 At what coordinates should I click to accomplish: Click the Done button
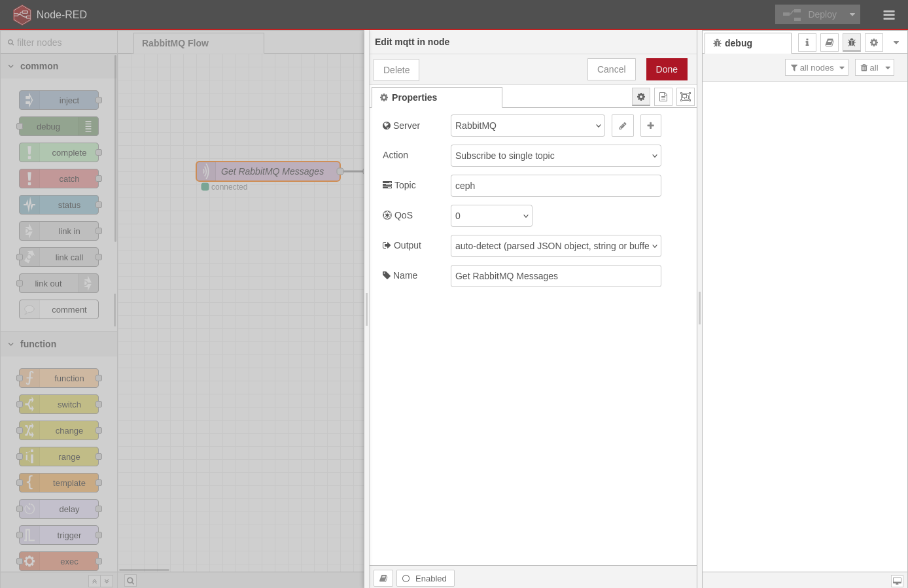click(x=666, y=69)
